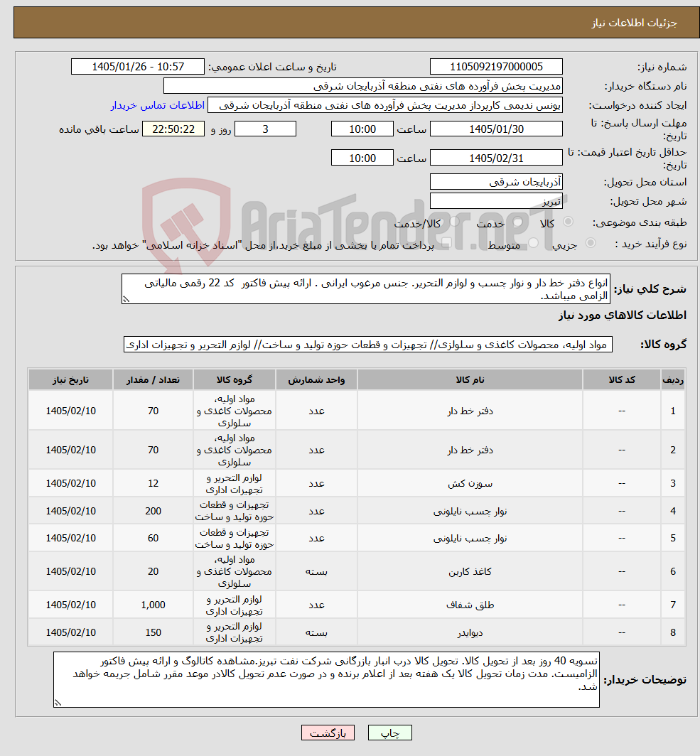The image size is (700, 756).
Task: Select the متوسط purchase type radio
Action: pyautogui.click(x=533, y=244)
